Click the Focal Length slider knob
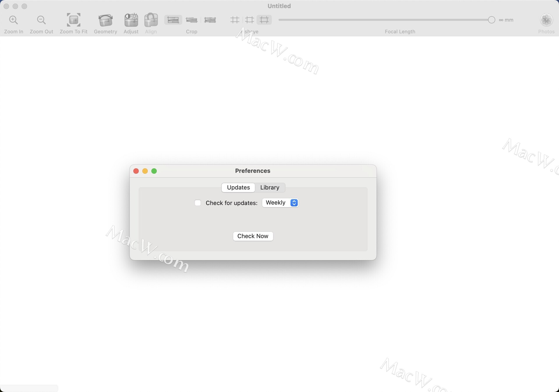The width and height of the screenshot is (559, 392). pyautogui.click(x=491, y=20)
